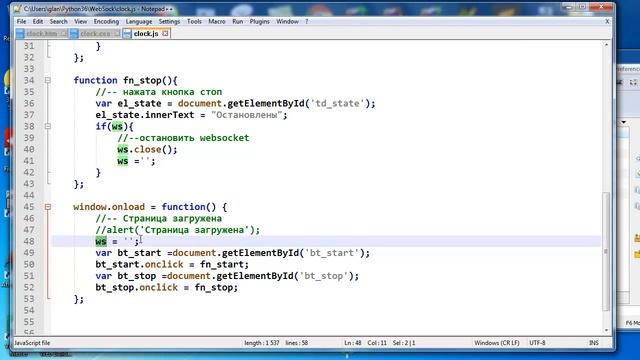Click the file icon on clock.css tab
The height and width of the screenshot is (360, 640).
(74, 33)
